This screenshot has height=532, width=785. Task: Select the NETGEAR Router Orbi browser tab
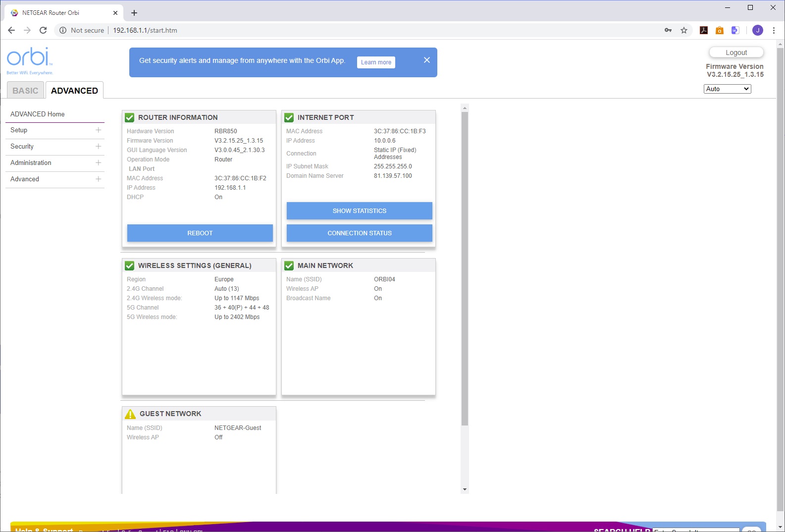[x=64, y=13]
